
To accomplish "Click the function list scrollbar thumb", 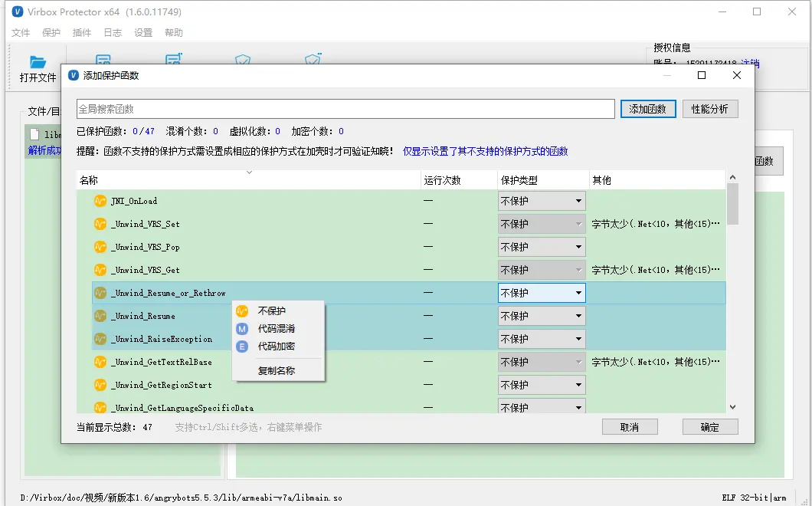I will 732,204.
